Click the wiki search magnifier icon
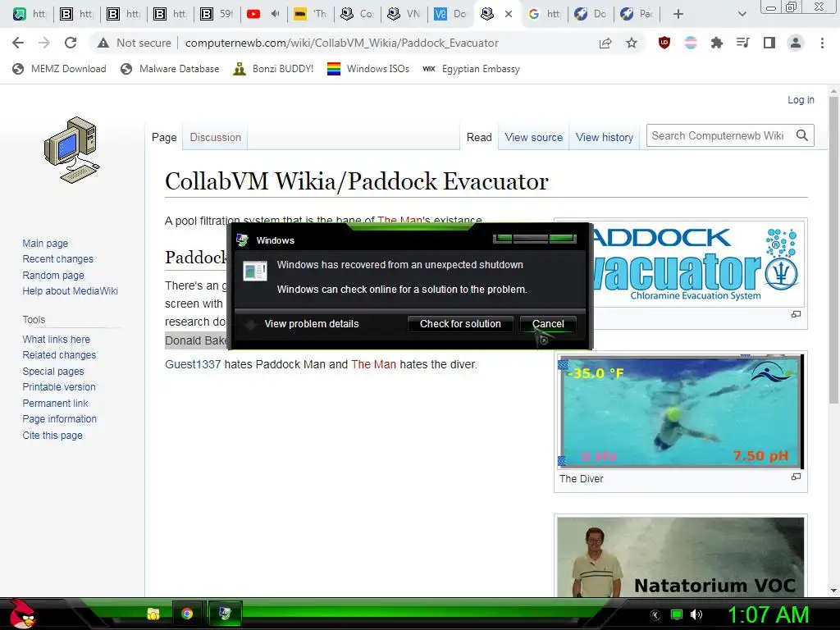Image resolution: width=840 pixels, height=630 pixels. [x=802, y=135]
